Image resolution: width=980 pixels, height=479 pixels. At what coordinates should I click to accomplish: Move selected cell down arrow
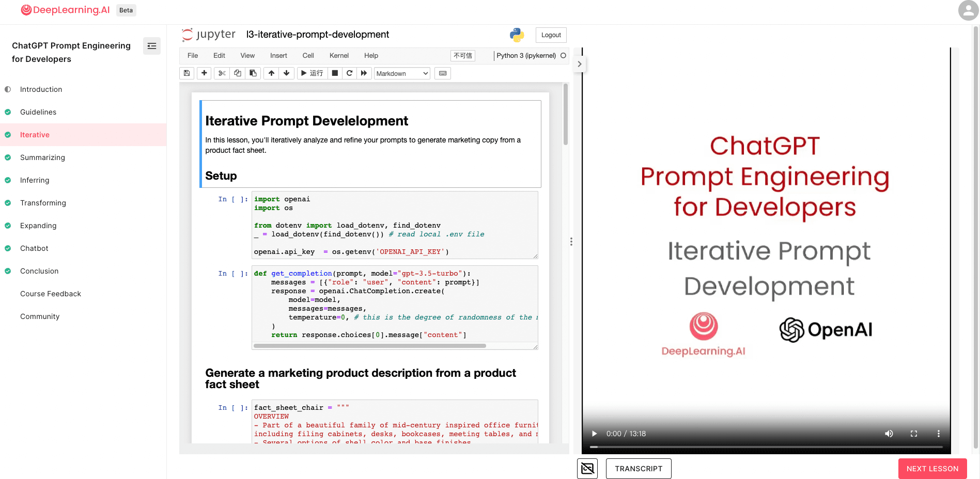[x=287, y=73]
